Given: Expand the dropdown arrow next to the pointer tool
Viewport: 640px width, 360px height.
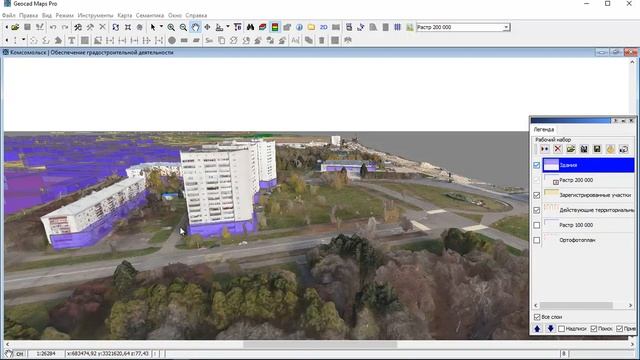Looking at the screenshot, I should [161, 27].
